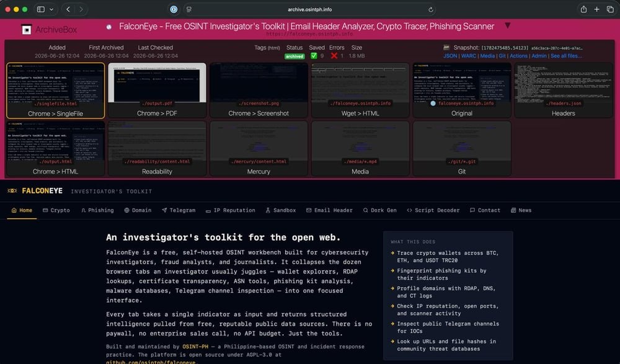Switch to the Domain tab
The image size is (620, 364).
click(x=138, y=210)
